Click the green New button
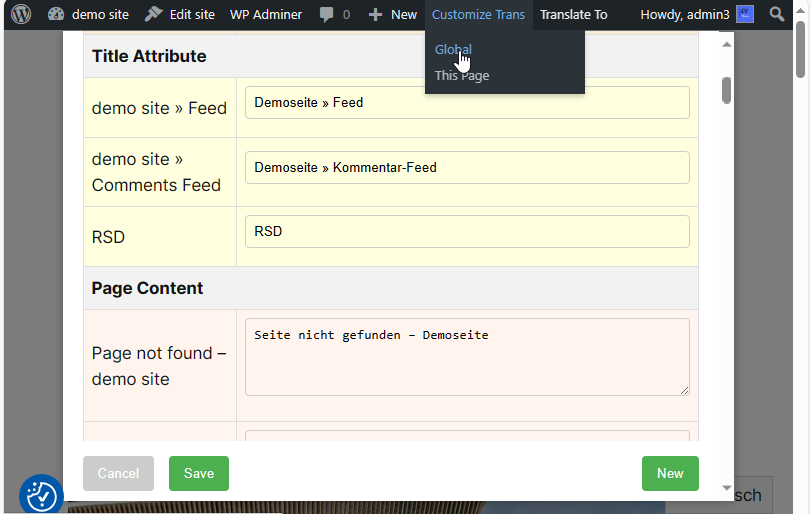 click(x=670, y=473)
